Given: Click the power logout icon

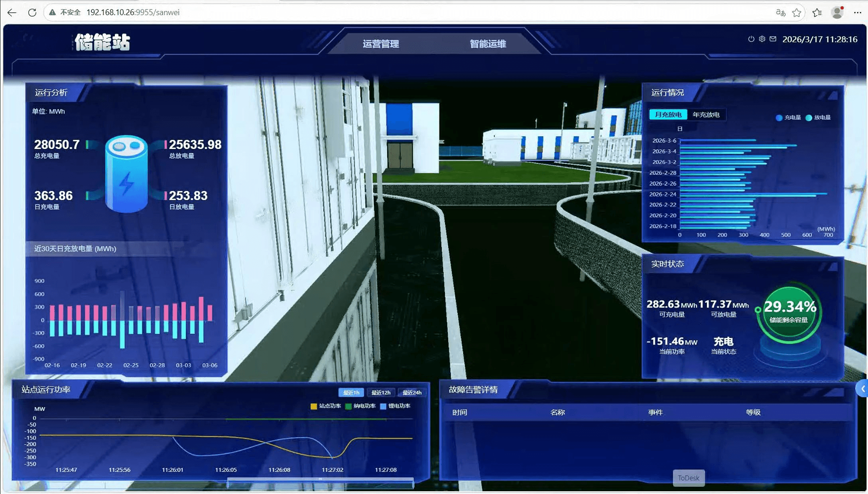Looking at the screenshot, I should (x=751, y=39).
